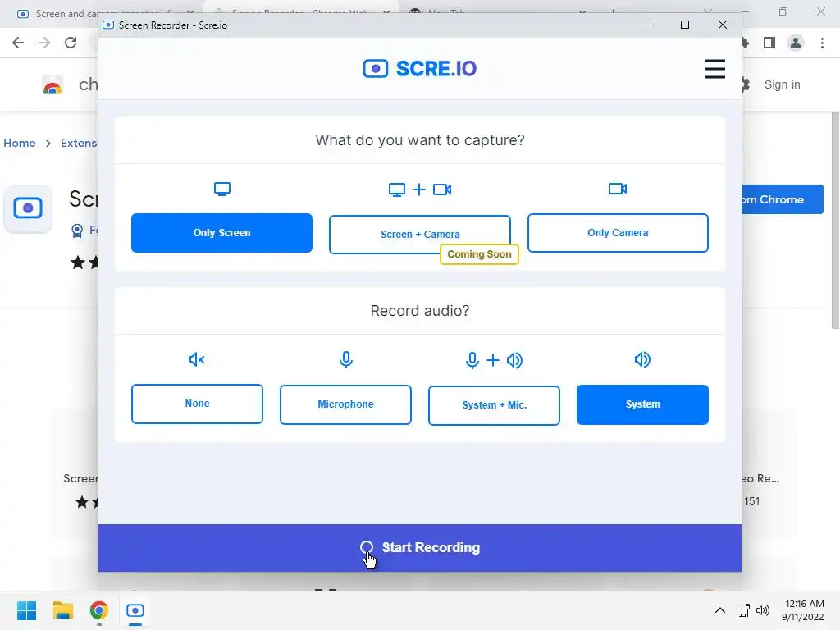
Task: Click the muted speaker icon above None
Action: [x=197, y=359]
